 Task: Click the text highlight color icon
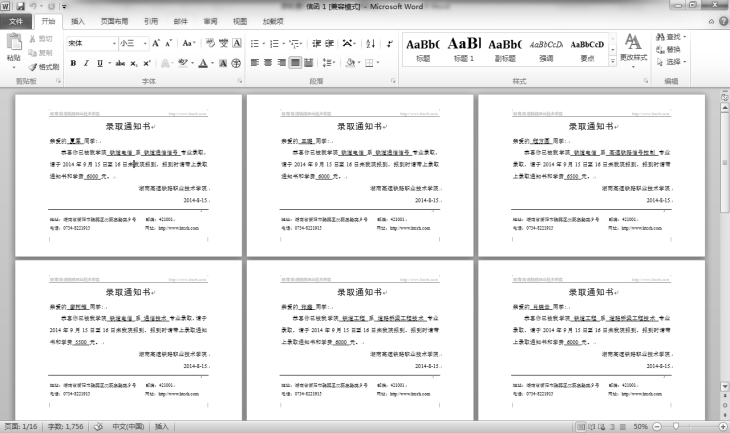point(182,63)
